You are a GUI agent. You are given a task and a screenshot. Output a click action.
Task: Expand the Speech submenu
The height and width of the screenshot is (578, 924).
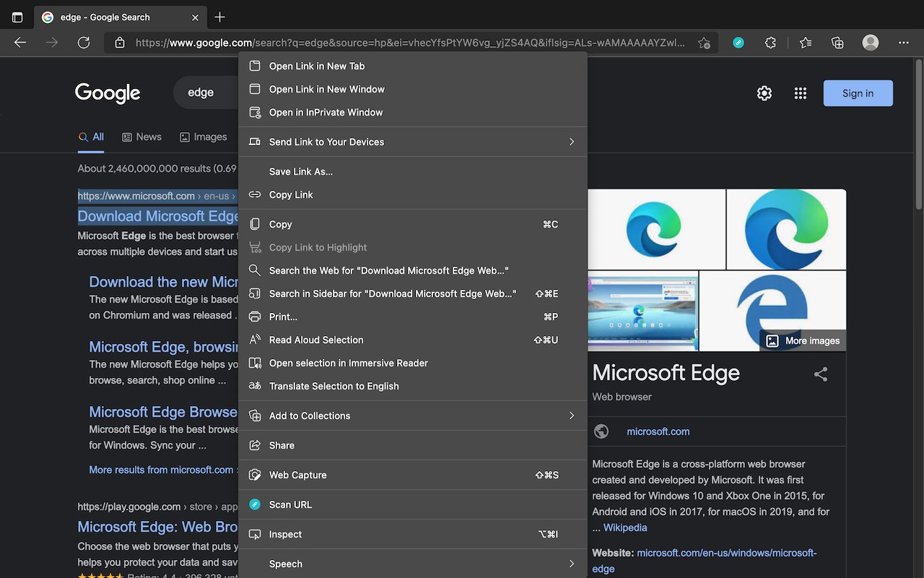(571, 564)
